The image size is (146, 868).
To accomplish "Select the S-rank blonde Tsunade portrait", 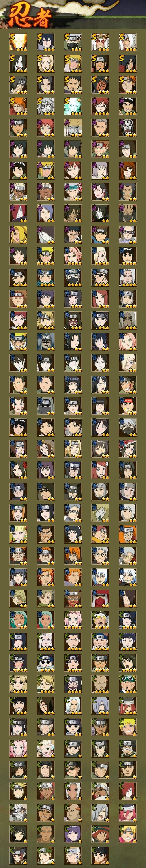I will 46,64.
